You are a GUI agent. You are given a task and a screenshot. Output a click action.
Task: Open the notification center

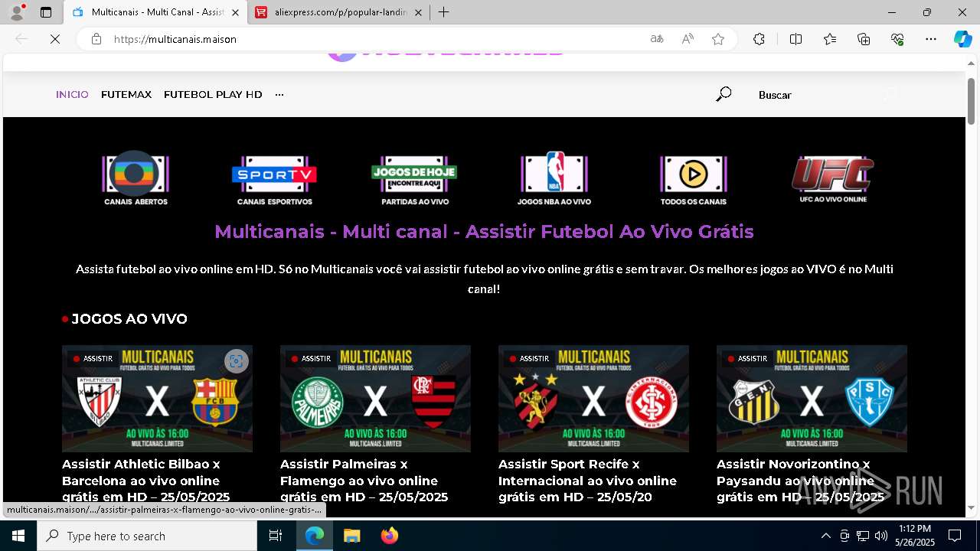tap(955, 536)
